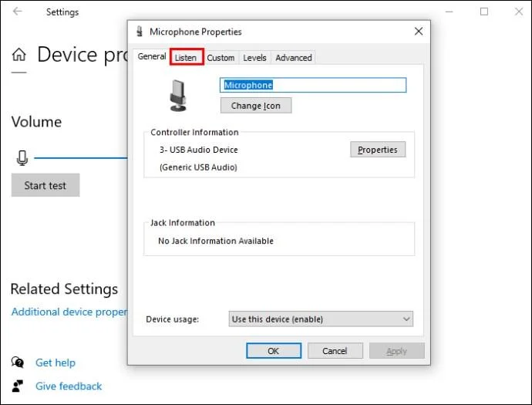
Task: Click the Microphone name text field
Action: coord(312,85)
